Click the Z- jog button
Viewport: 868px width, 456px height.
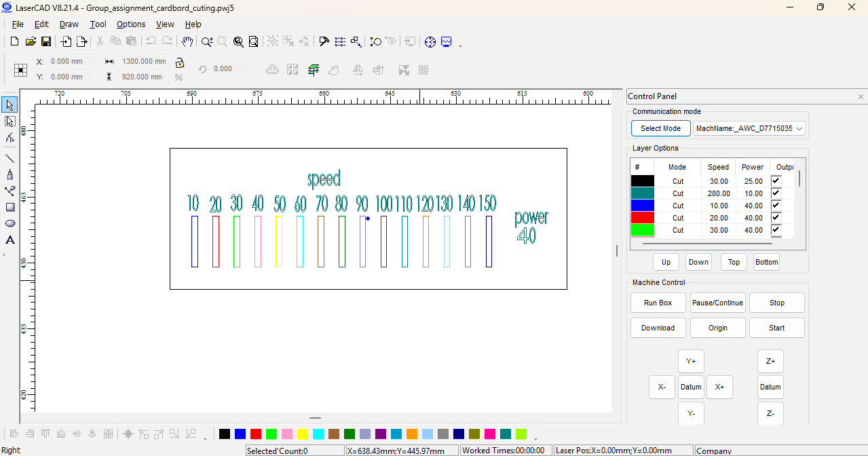770,413
